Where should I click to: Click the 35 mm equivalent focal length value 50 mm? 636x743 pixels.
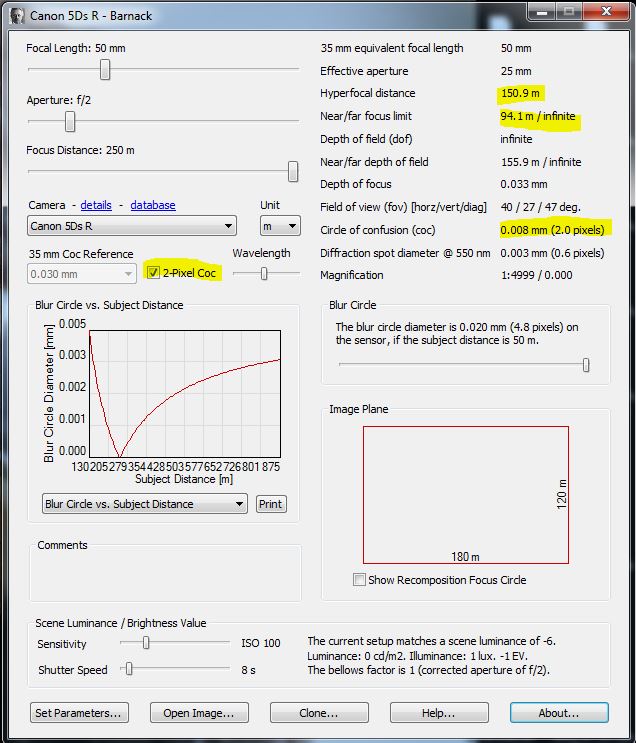(516, 48)
